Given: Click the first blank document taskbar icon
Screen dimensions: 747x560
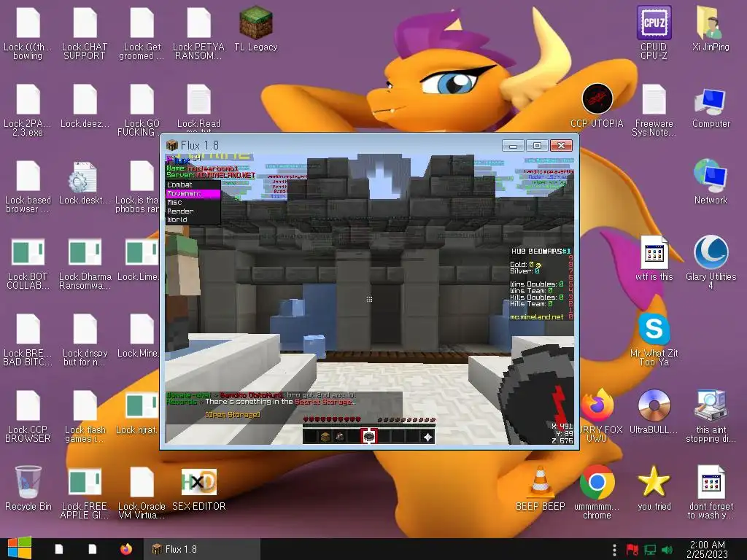Looking at the screenshot, I should 58,549.
